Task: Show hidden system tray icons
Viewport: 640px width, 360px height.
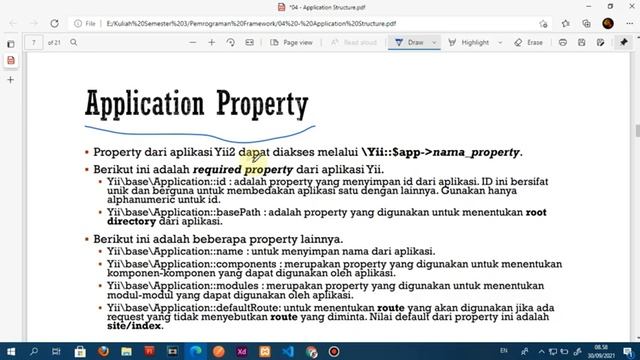Action: (541, 351)
